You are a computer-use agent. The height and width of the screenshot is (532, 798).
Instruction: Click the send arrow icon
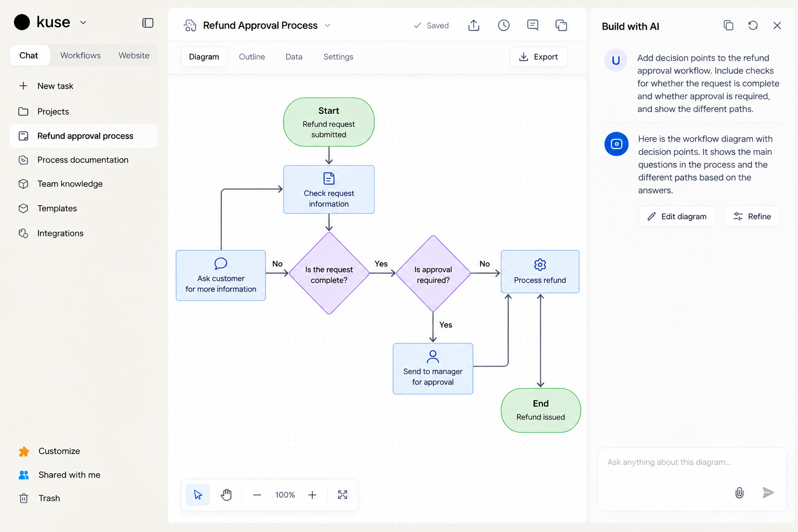point(768,493)
